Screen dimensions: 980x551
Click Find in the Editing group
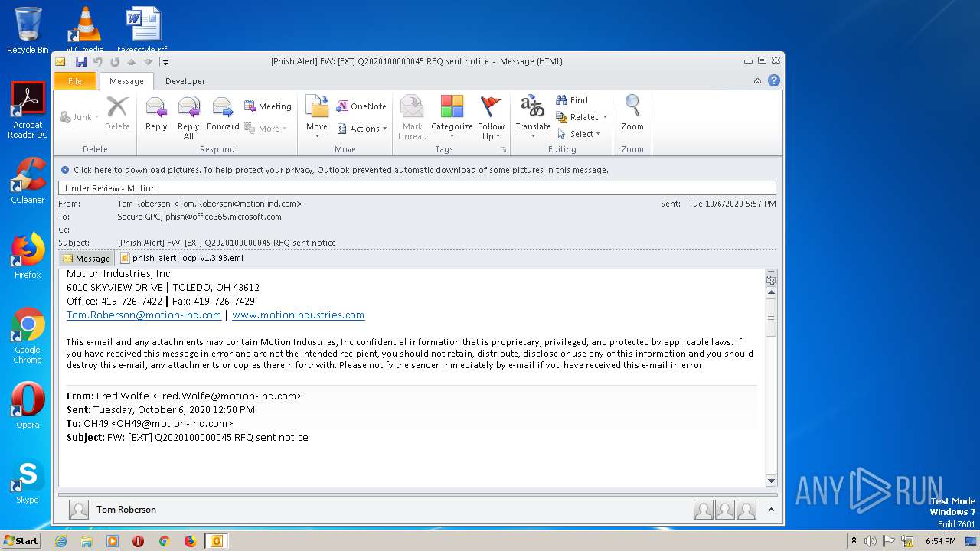click(x=572, y=100)
